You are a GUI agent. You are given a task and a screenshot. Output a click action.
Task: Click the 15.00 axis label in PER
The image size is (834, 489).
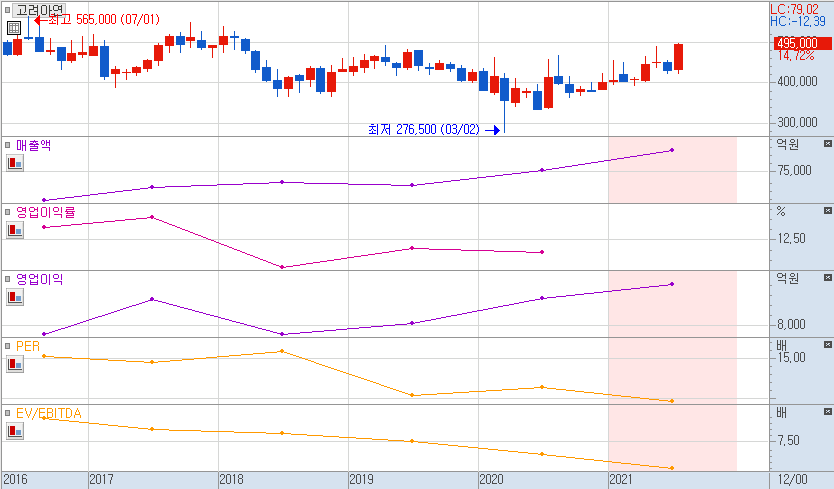791,358
